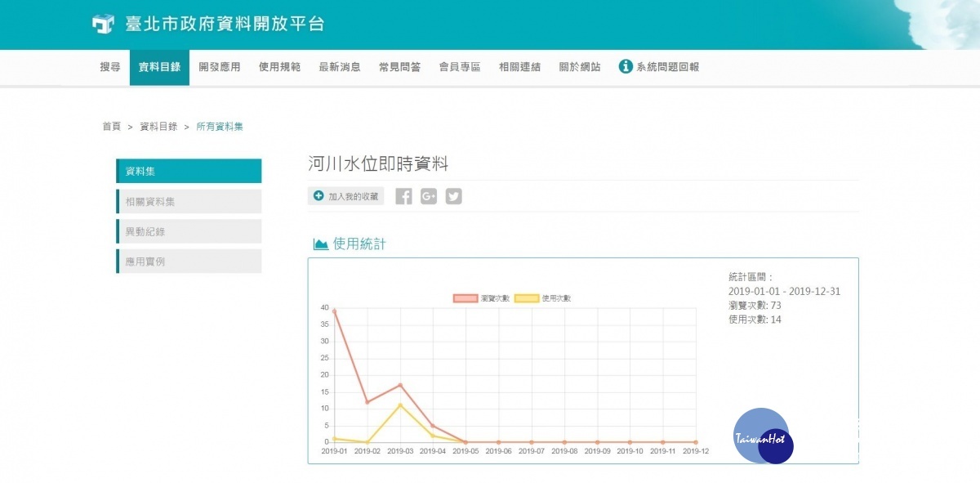Open 最新消息 from top navigation

(x=340, y=67)
